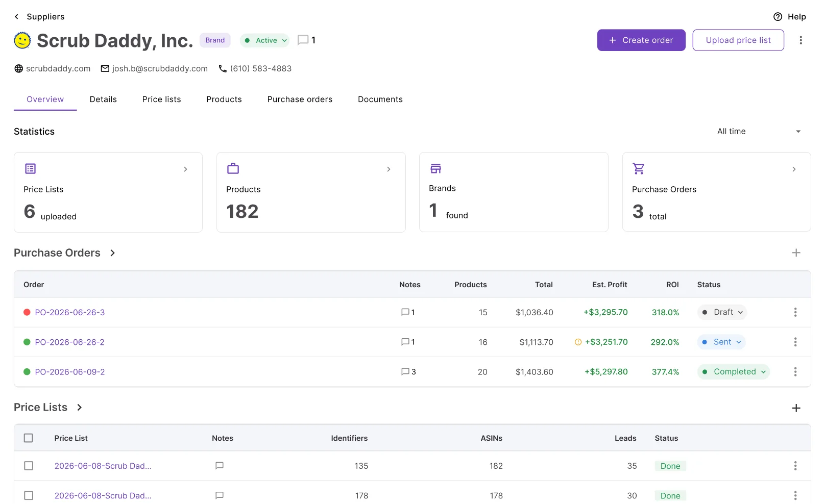The height and width of the screenshot is (504, 825).
Task: Expand Purchase Orders statistics card chevron
Action: tap(794, 169)
